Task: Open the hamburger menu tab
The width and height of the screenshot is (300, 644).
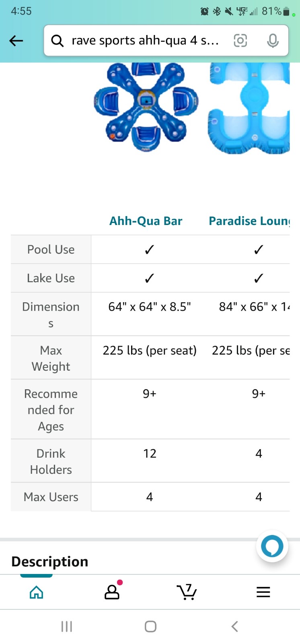Action: pyautogui.click(x=263, y=592)
